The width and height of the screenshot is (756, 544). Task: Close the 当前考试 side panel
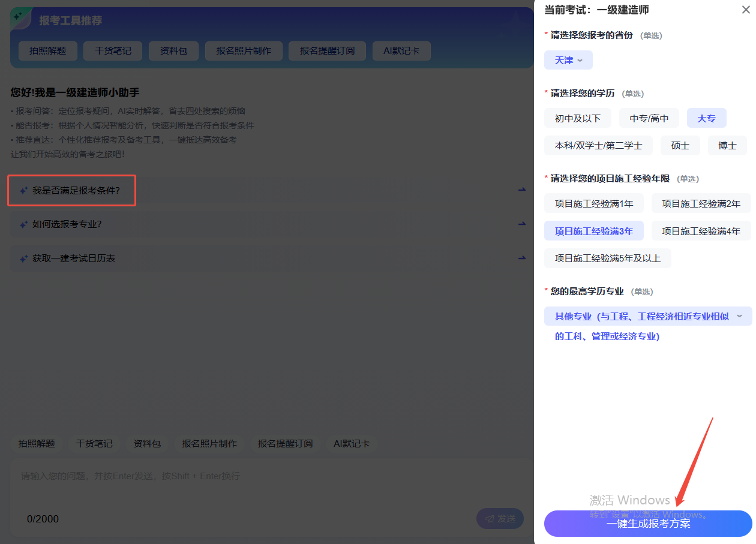pyautogui.click(x=746, y=10)
